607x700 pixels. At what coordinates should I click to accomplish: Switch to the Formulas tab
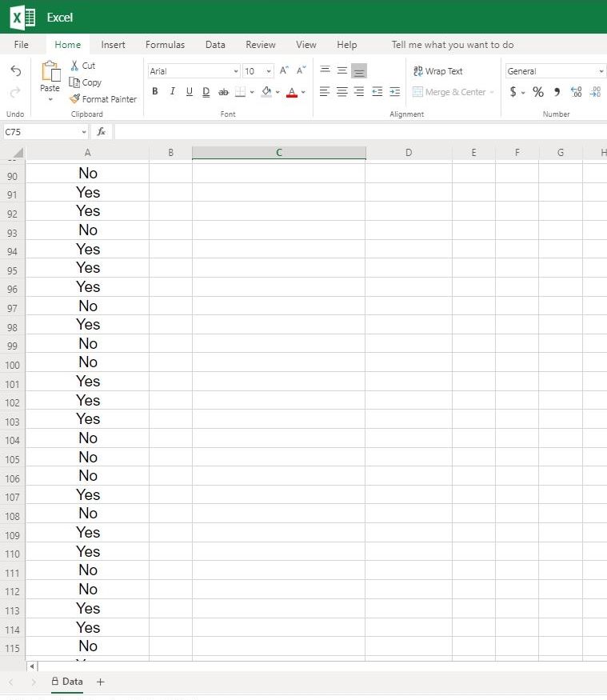coord(165,45)
